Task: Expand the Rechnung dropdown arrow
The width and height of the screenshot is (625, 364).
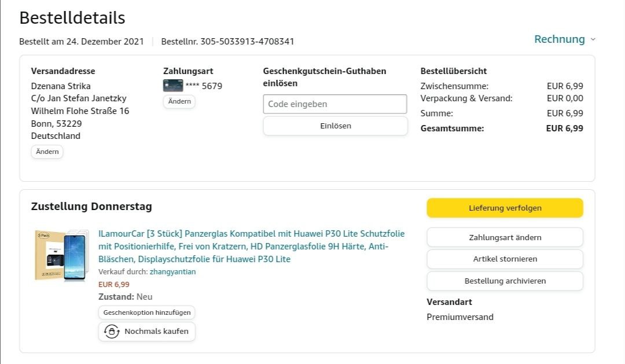Action: [593, 40]
